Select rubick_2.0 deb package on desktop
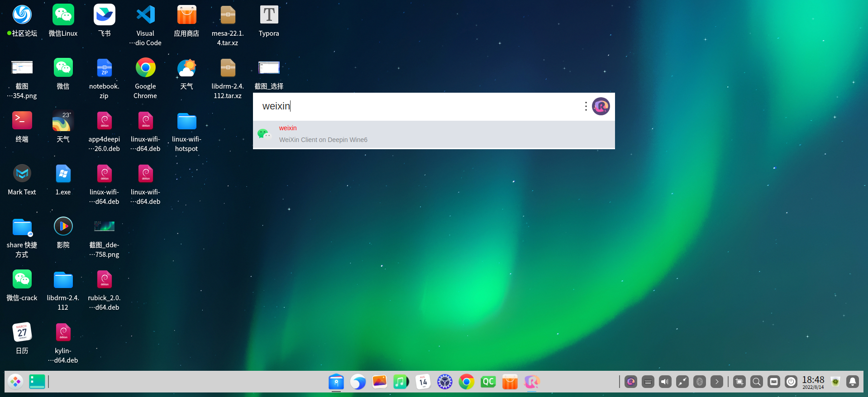The height and width of the screenshot is (397, 868). (104, 290)
